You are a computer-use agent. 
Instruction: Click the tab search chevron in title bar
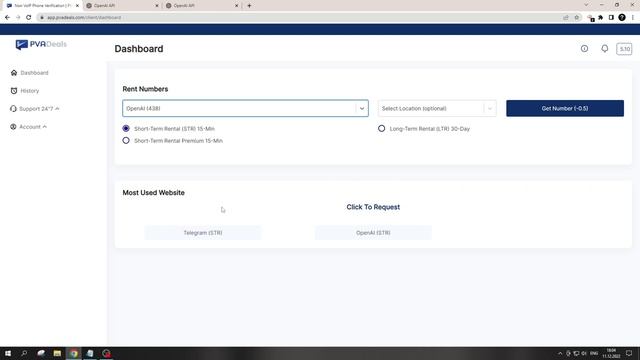point(586,5)
